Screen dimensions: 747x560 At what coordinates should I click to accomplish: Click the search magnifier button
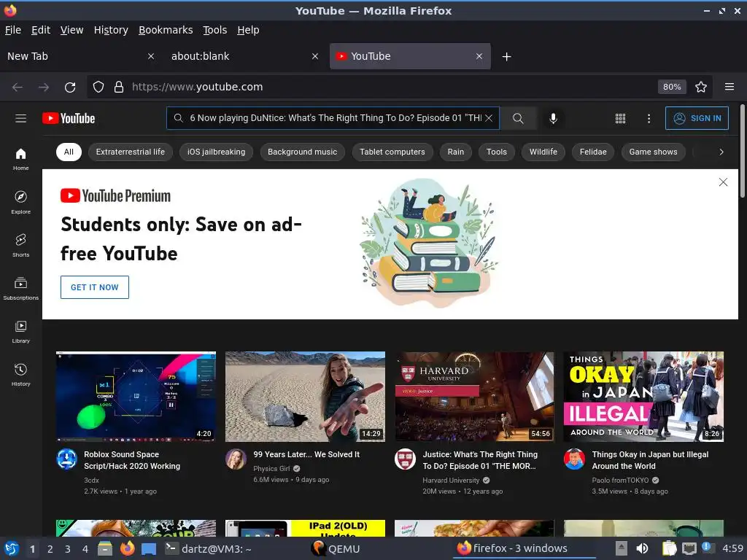tap(518, 118)
